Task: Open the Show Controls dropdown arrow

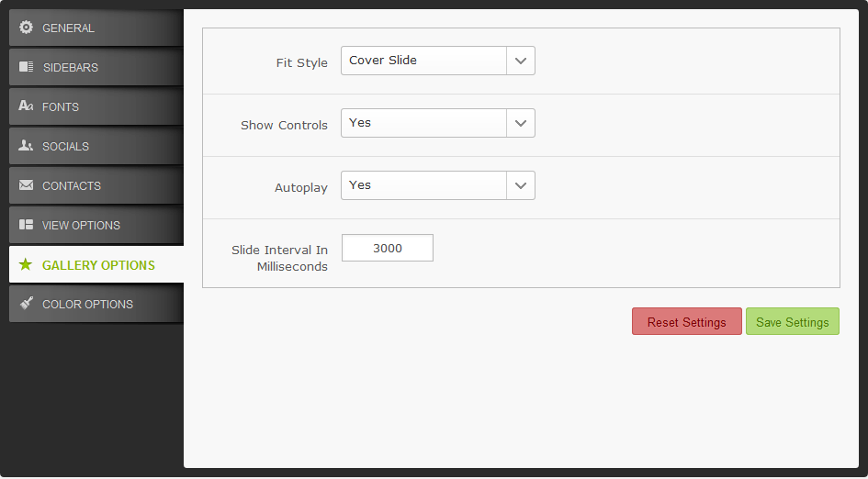Action: coord(521,123)
